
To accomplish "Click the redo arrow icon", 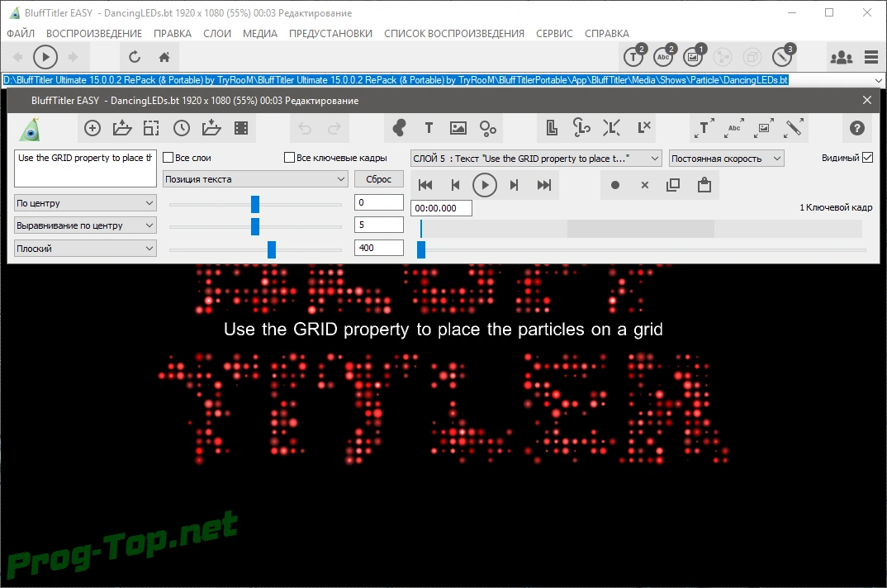I will 334,129.
